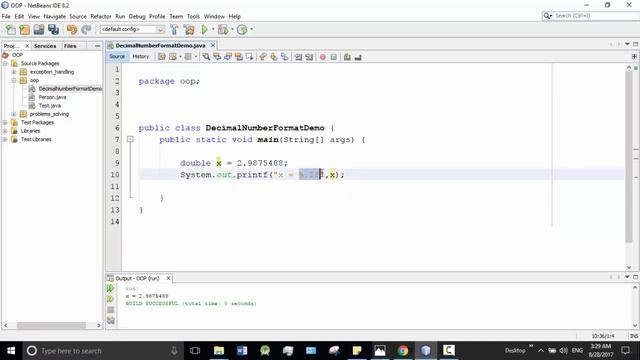Click the editor vertical scrollbar
640x360 pixels.
pyautogui.click(x=629, y=157)
